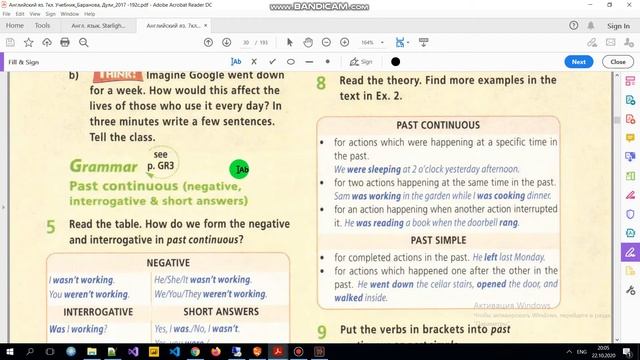The image size is (640, 360).
Task: Open the Edit menu
Action: (x=20, y=14)
